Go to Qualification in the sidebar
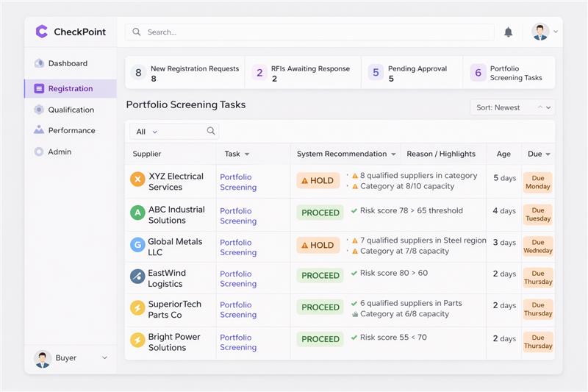 click(71, 110)
